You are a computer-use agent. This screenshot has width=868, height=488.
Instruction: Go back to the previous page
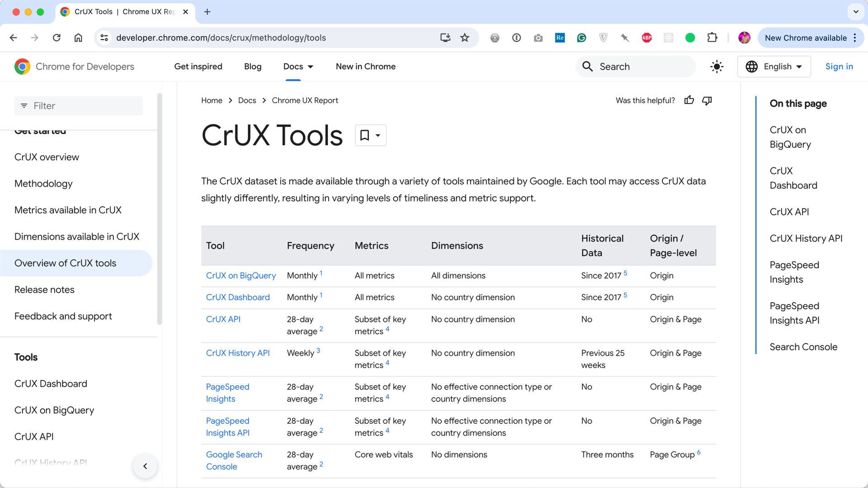pyautogui.click(x=14, y=38)
